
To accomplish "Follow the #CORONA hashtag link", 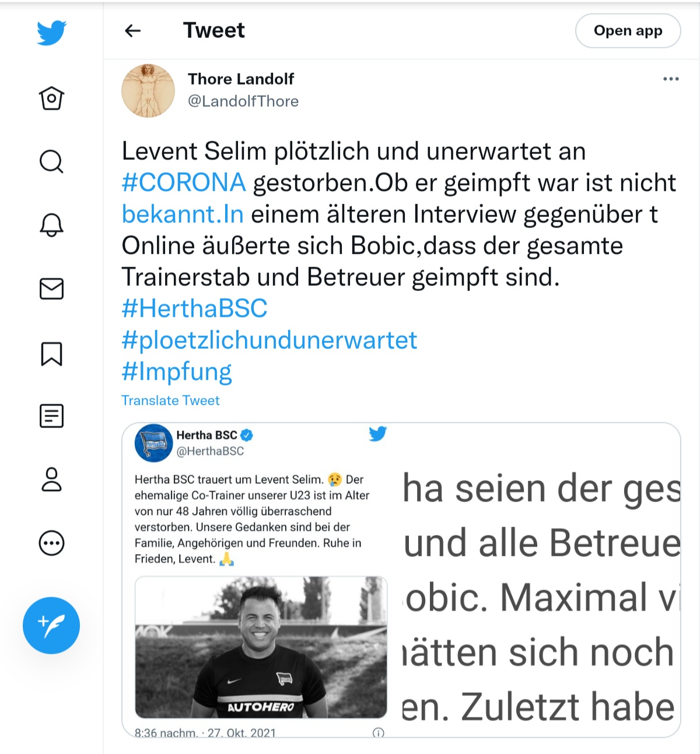I will pyautogui.click(x=184, y=183).
